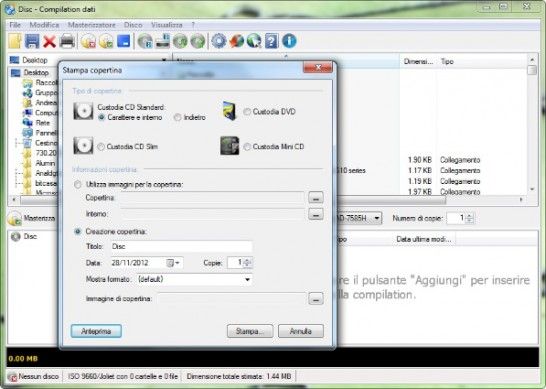
Task: Click the first green disc toolbar icon
Action: tap(180, 41)
